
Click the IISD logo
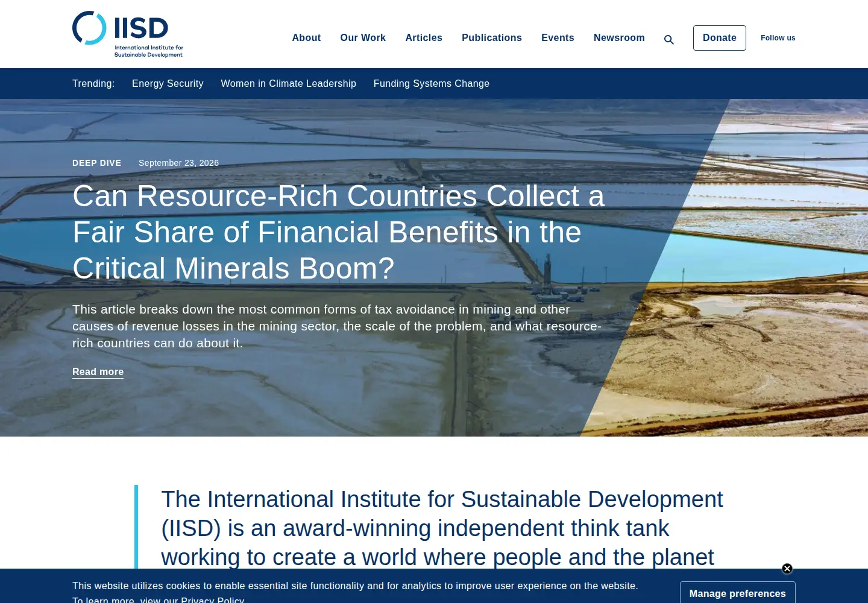pos(128,34)
